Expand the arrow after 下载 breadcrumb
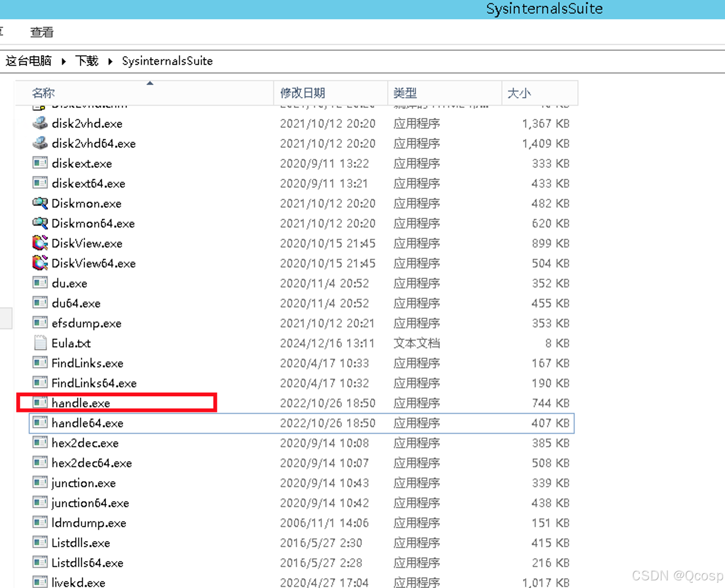The height and width of the screenshot is (588, 725). (x=110, y=61)
